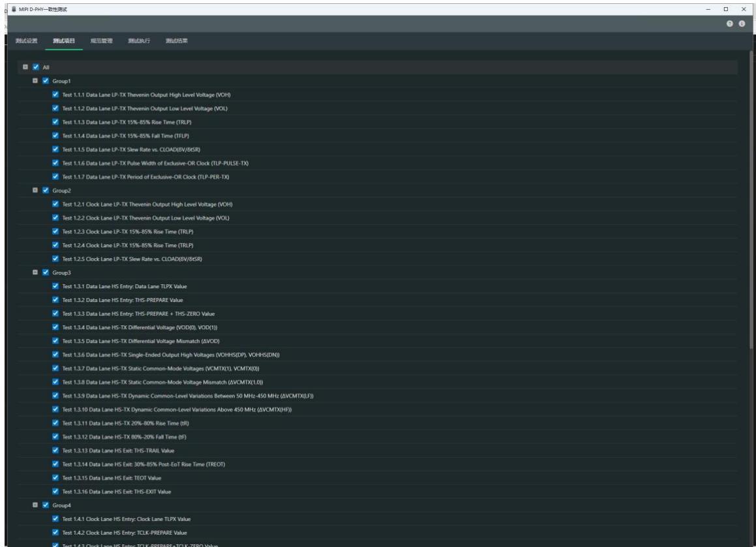Image resolution: width=756 pixels, height=547 pixels.
Task: Uncheck Test 1.1.5 Slew Rate checkbox
Action: click(55, 149)
